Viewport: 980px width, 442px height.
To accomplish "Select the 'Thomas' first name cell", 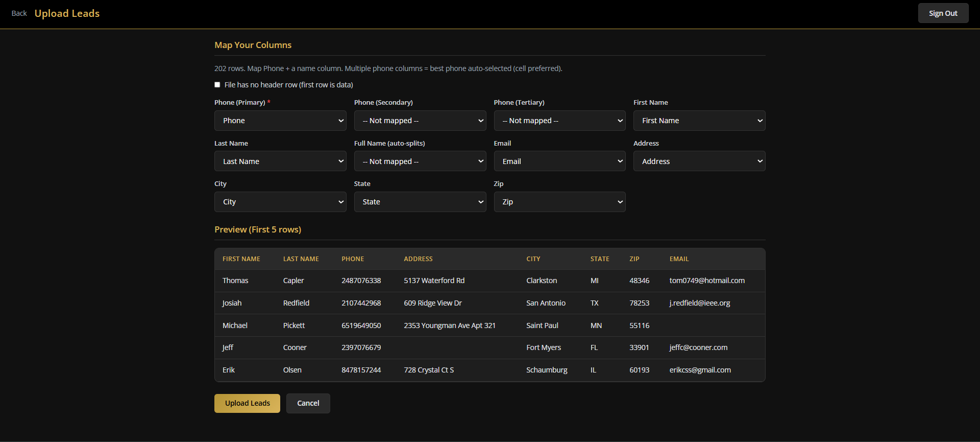I will [x=235, y=281].
